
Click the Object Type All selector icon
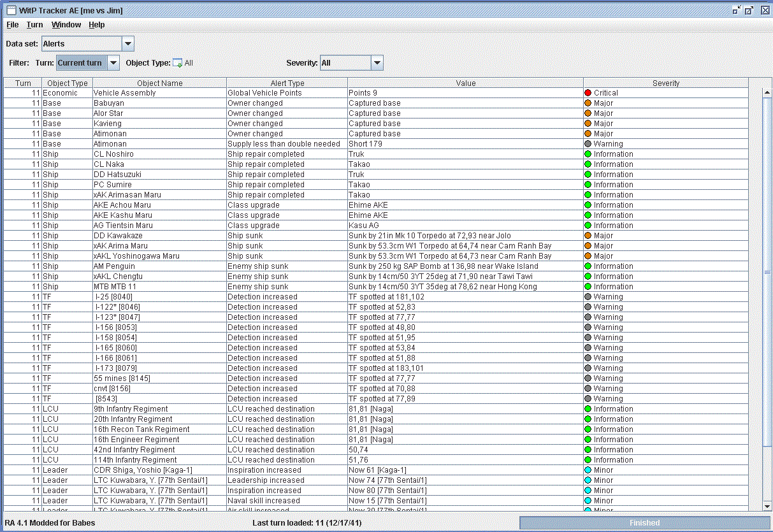(178, 63)
